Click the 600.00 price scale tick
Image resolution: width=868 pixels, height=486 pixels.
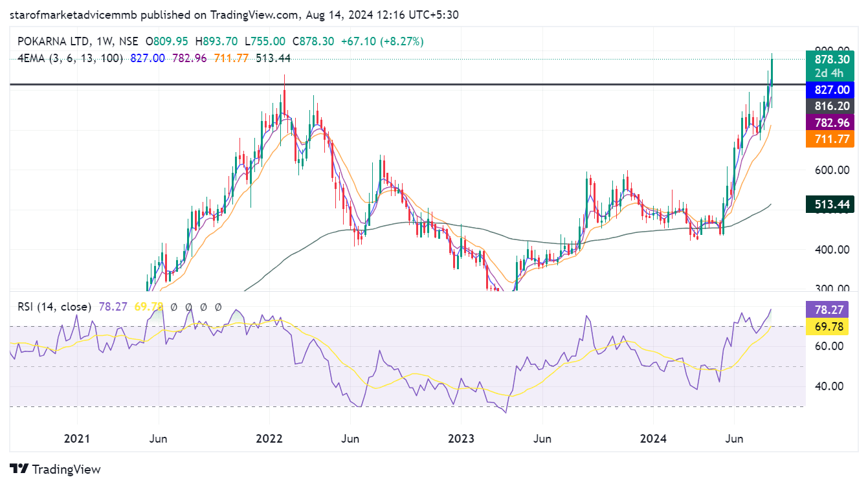(831, 170)
